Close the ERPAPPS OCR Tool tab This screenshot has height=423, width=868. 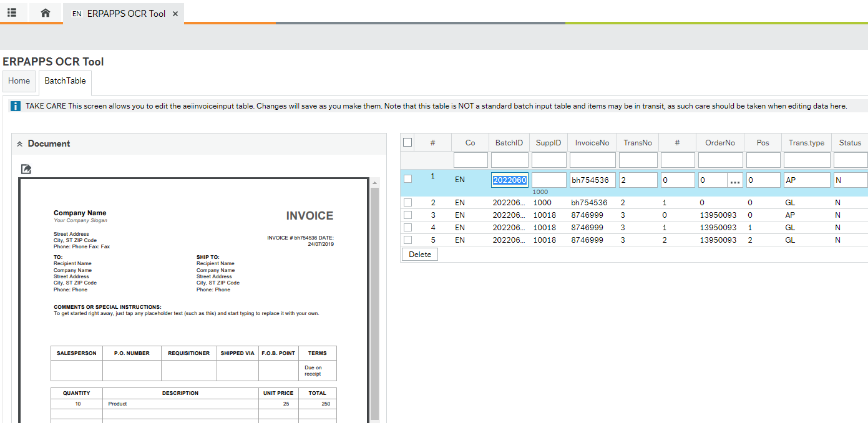(x=175, y=12)
